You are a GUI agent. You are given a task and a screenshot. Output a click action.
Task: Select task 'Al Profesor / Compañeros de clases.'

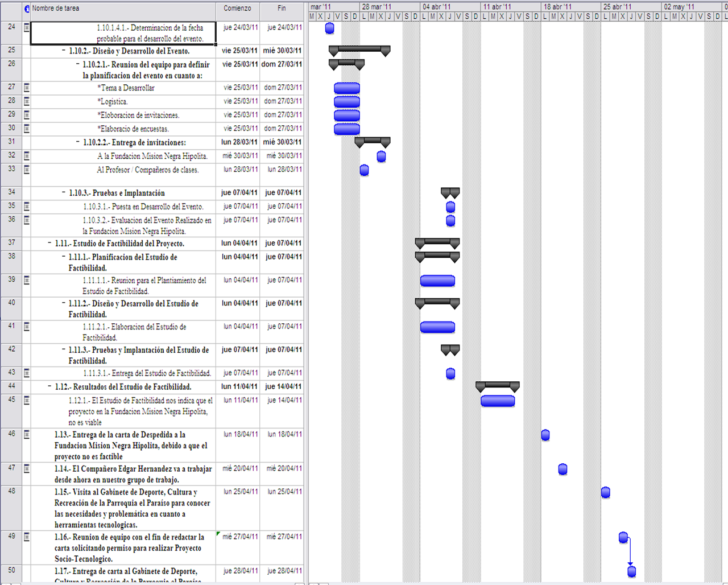[x=148, y=170]
